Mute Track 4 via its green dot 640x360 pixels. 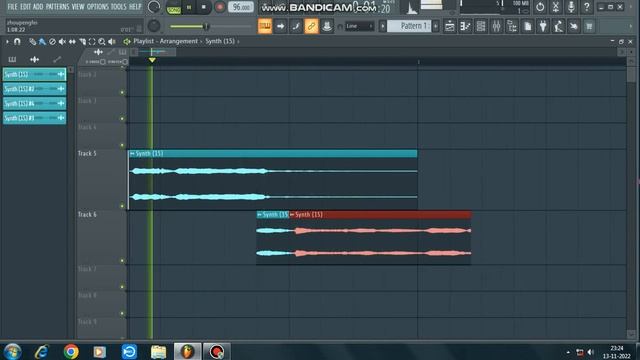pyautogui.click(x=122, y=145)
